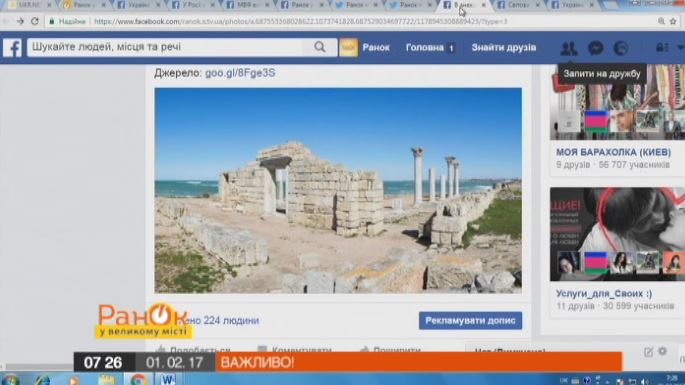Open the notifications globe icon
The image size is (685, 385).
pos(621,48)
